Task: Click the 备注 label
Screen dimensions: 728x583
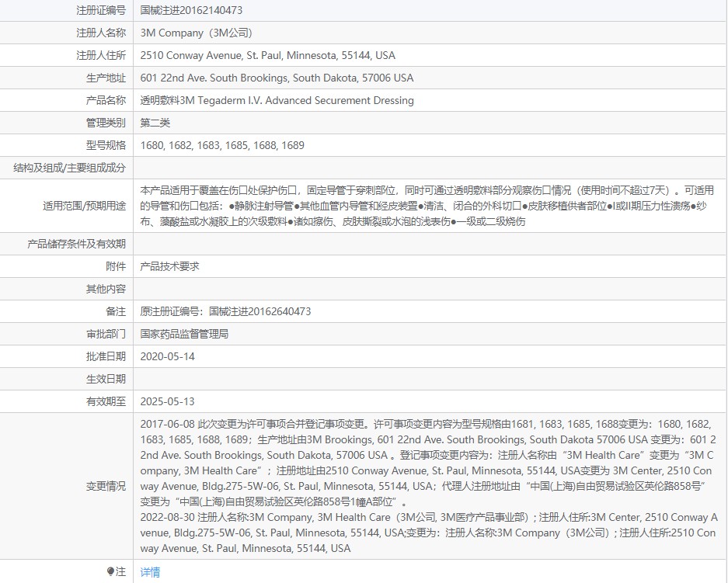Action: click(116, 311)
